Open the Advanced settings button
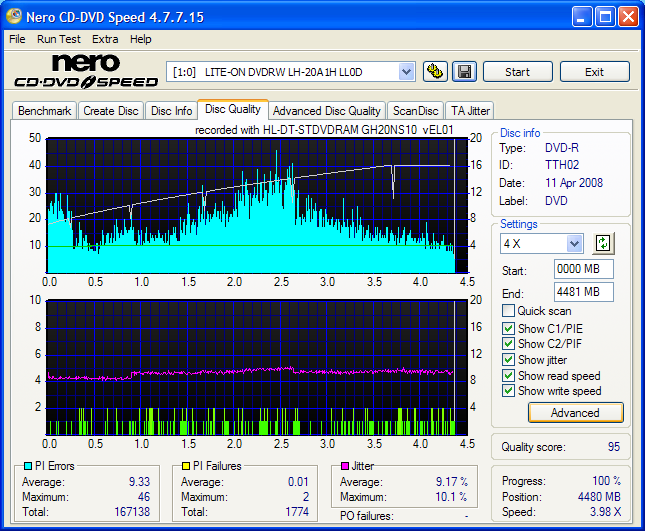The width and height of the screenshot is (645, 531). (574, 412)
